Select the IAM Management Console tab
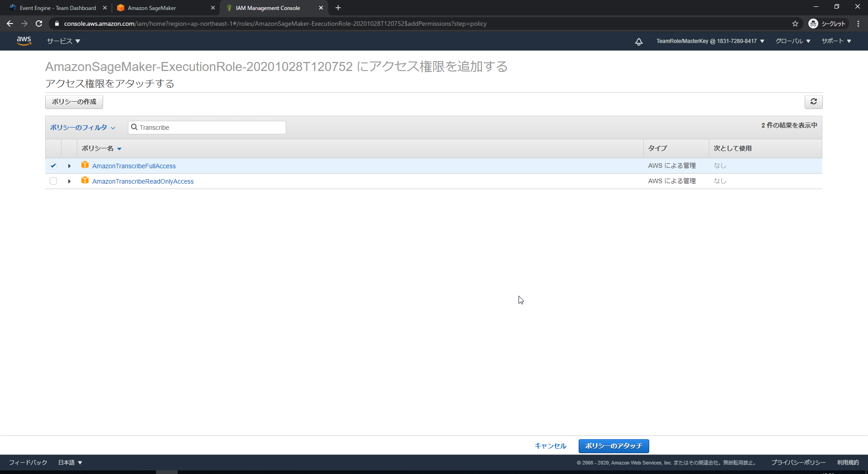868x474 pixels. point(268,8)
